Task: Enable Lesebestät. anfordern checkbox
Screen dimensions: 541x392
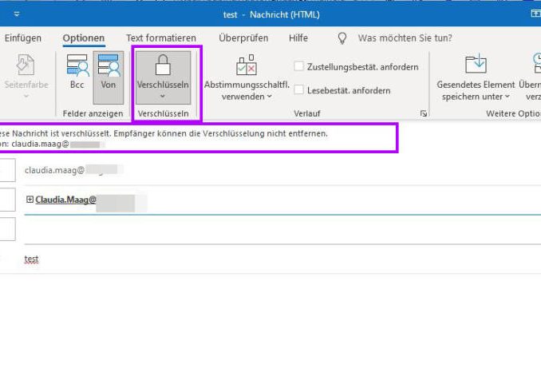Action: click(299, 90)
